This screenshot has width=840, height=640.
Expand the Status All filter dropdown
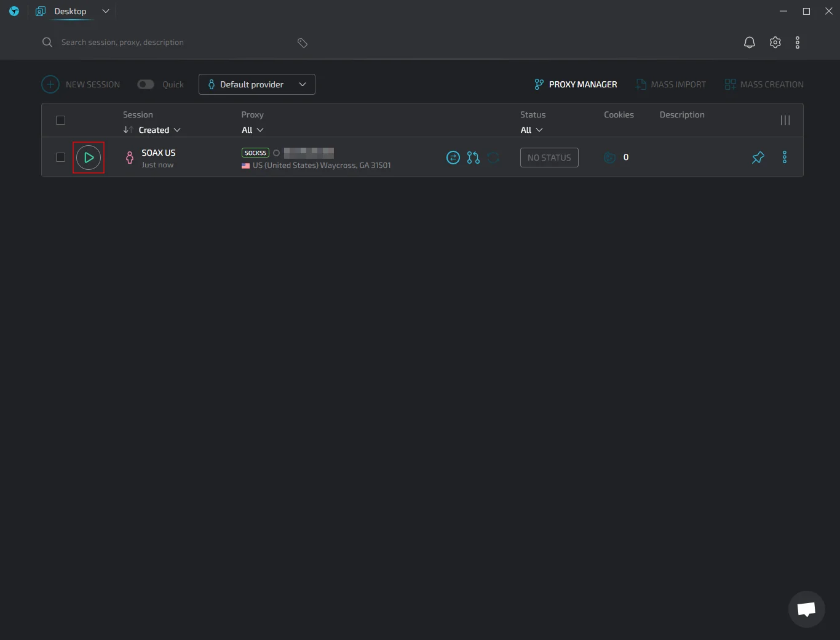point(531,130)
